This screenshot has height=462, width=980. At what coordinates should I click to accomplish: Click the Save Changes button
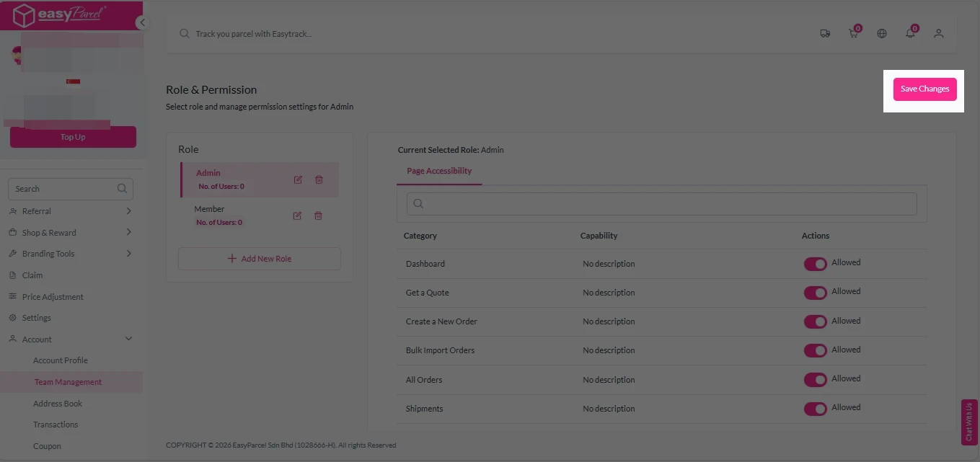pyautogui.click(x=924, y=89)
